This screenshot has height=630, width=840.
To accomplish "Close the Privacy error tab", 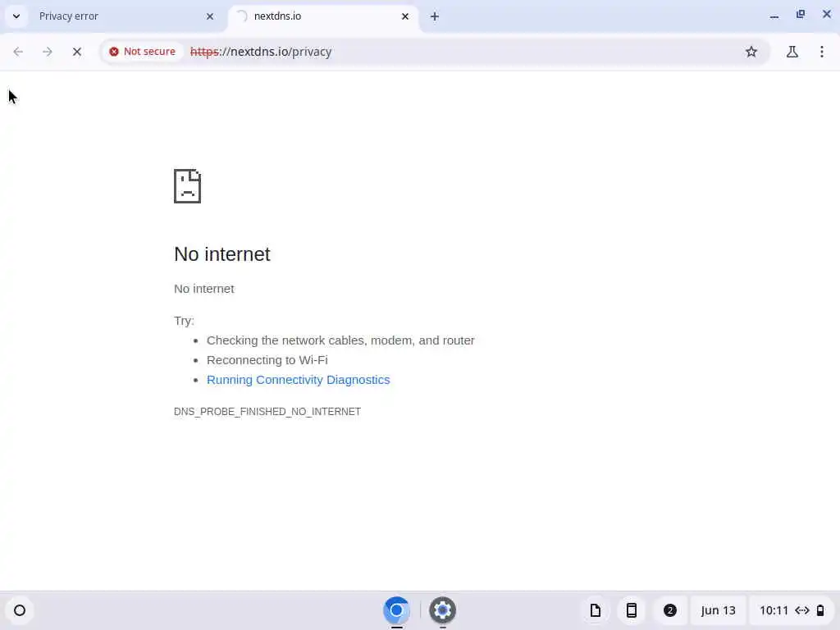I will (x=210, y=16).
